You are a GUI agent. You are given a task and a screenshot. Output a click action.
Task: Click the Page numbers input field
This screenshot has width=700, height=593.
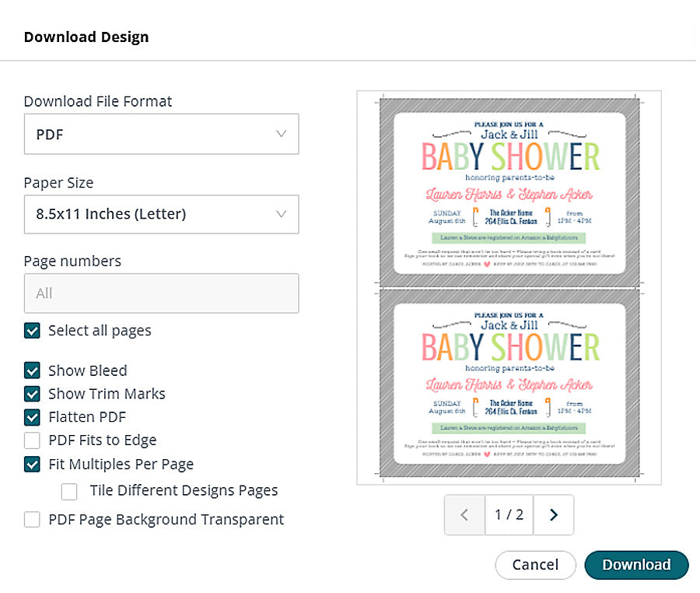pos(161,293)
